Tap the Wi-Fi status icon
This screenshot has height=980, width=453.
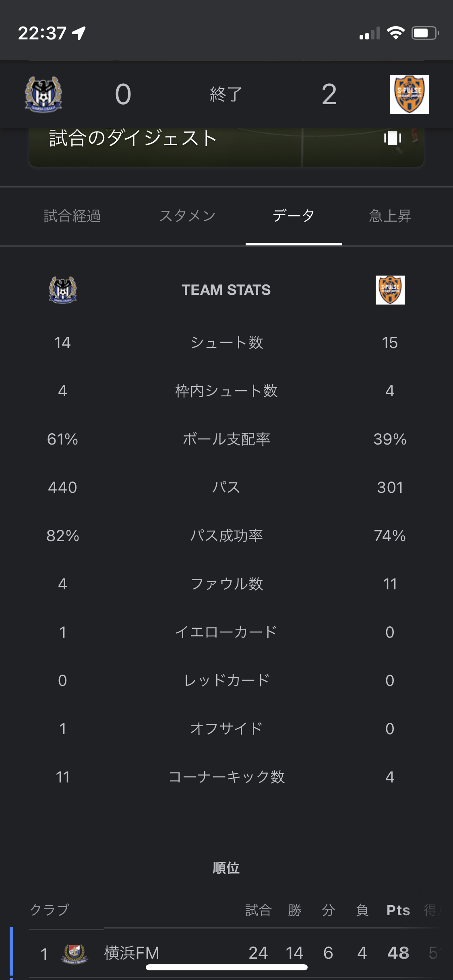[x=395, y=33]
